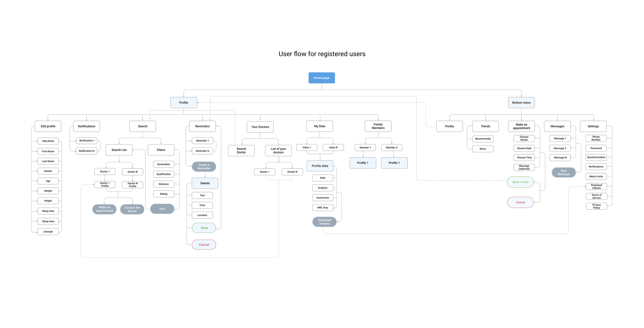Select the Edit profile box
This screenshot has width=644, height=328.
coord(48,126)
